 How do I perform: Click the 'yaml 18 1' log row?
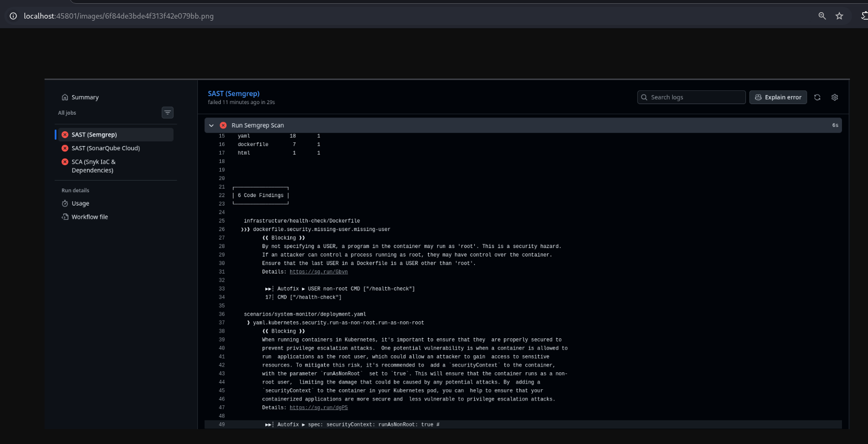(279, 136)
